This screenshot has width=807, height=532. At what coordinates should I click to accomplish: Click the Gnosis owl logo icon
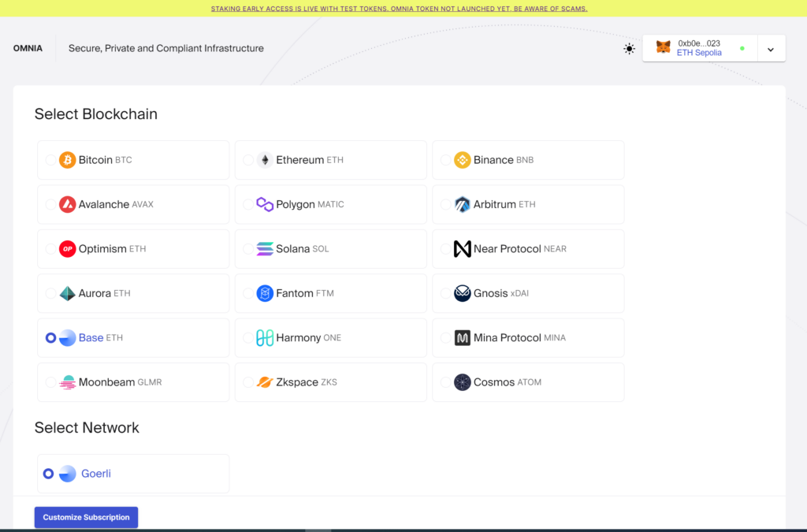pyautogui.click(x=462, y=293)
